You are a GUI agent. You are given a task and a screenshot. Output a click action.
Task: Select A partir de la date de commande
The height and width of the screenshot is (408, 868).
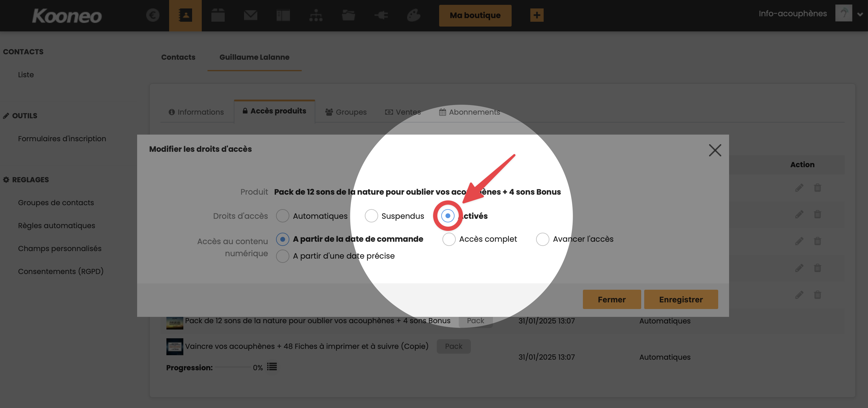(x=283, y=239)
